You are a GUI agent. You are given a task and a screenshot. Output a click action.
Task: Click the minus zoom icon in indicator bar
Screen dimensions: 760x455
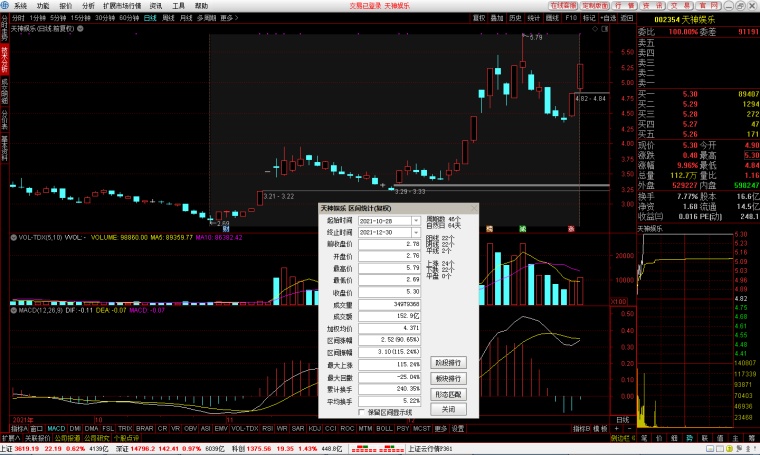pyautogui.click(x=629, y=429)
